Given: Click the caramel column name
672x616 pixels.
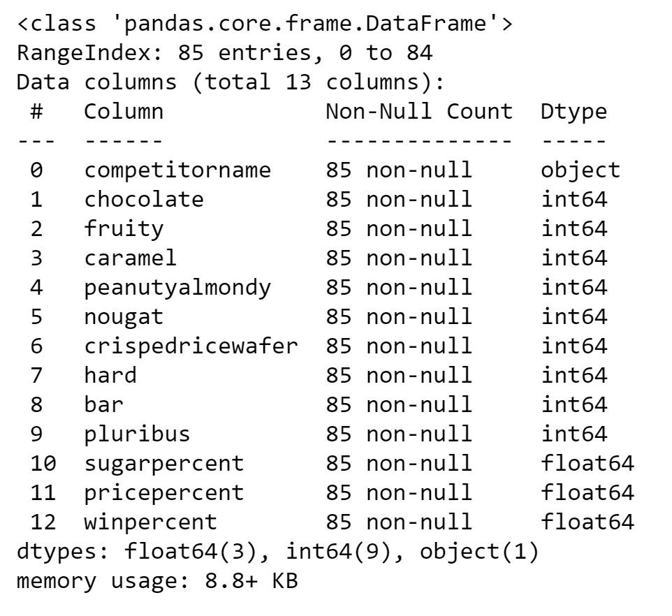Looking at the screenshot, I should (x=131, y=258).
